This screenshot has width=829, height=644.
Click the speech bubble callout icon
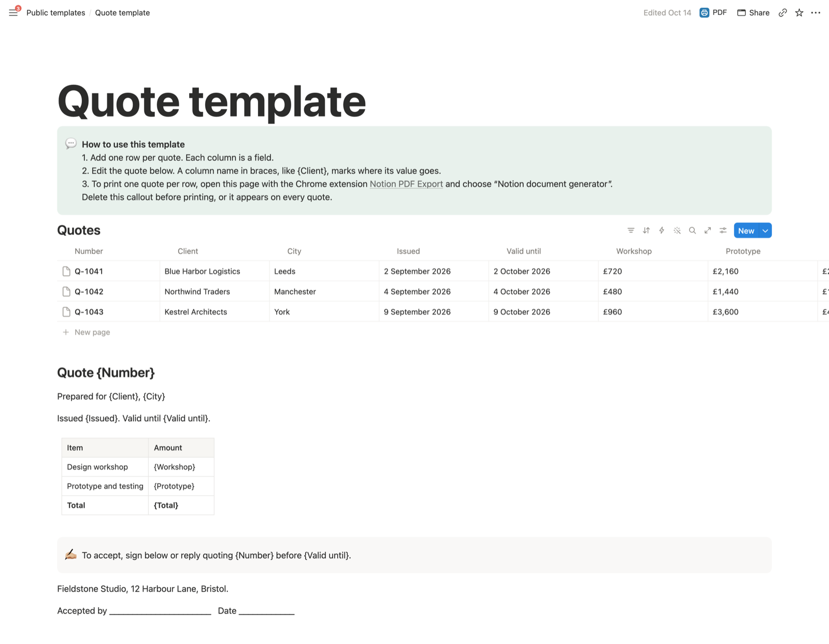tap(71, 144)
